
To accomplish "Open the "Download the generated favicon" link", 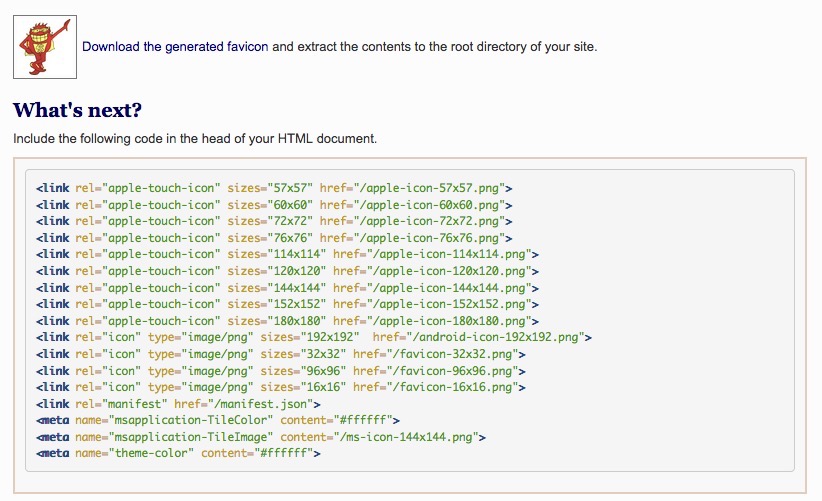I will coord(175,46).
